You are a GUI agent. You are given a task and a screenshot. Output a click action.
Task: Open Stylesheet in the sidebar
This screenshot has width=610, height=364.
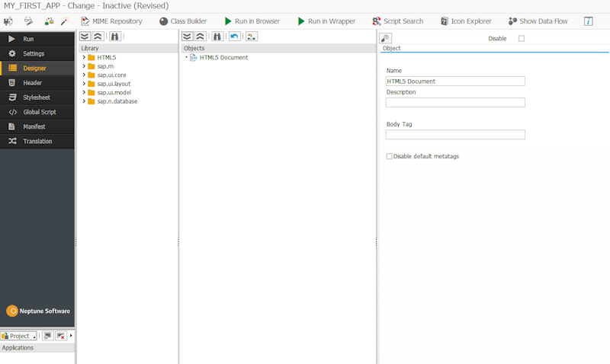point(37,97)
